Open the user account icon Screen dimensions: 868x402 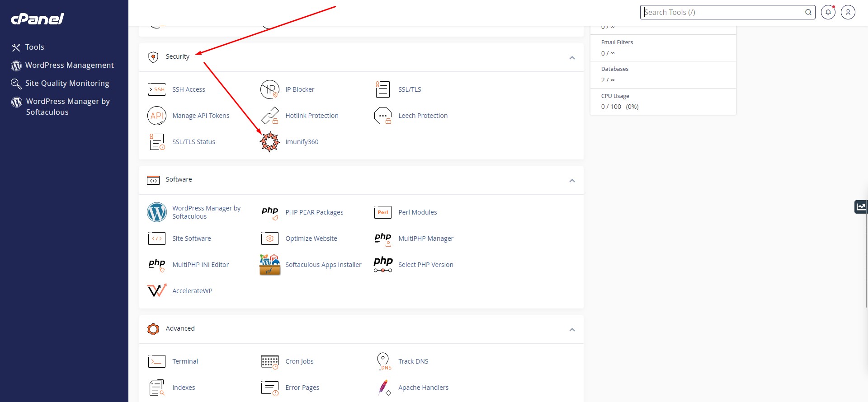tap(848, 12)
